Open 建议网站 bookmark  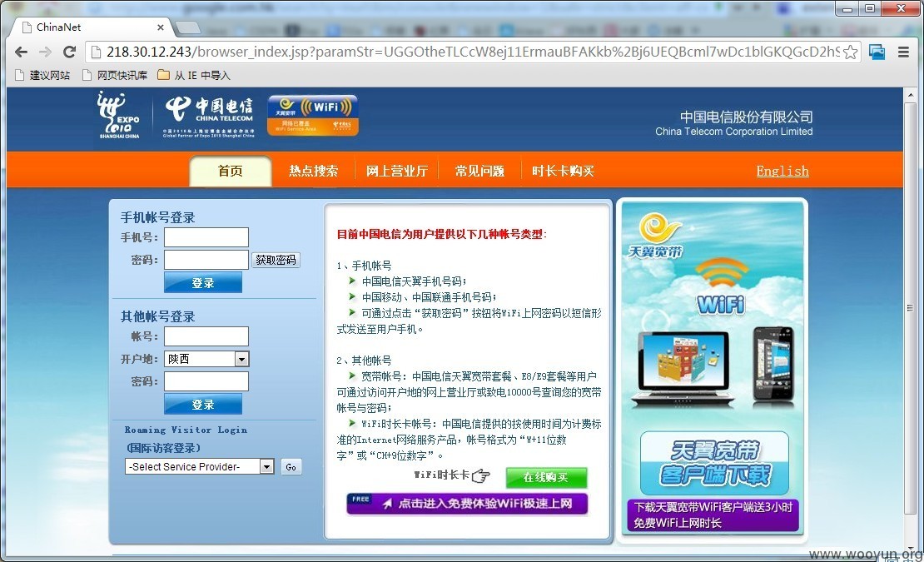42,76
